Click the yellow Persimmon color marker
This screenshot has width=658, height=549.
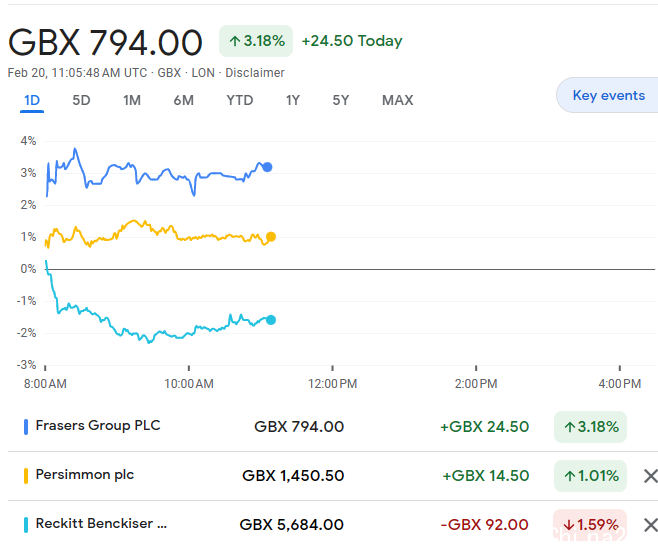pos(26,476)
